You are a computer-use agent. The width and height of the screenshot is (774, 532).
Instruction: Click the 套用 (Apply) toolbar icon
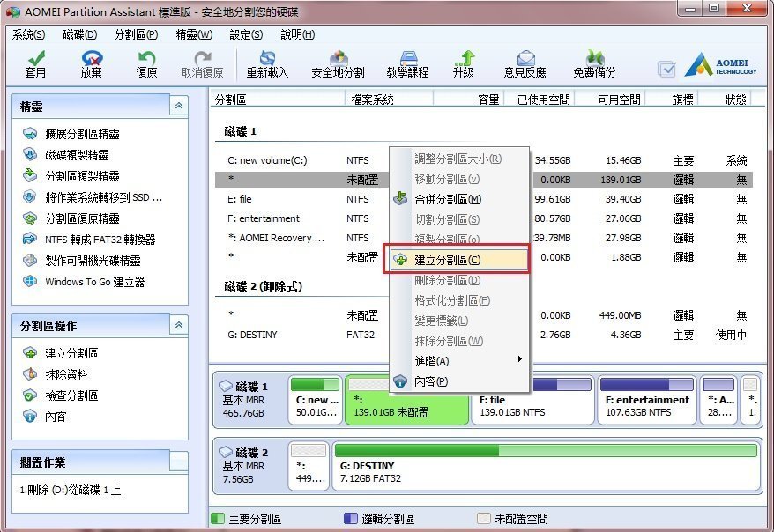coord(35,64)
